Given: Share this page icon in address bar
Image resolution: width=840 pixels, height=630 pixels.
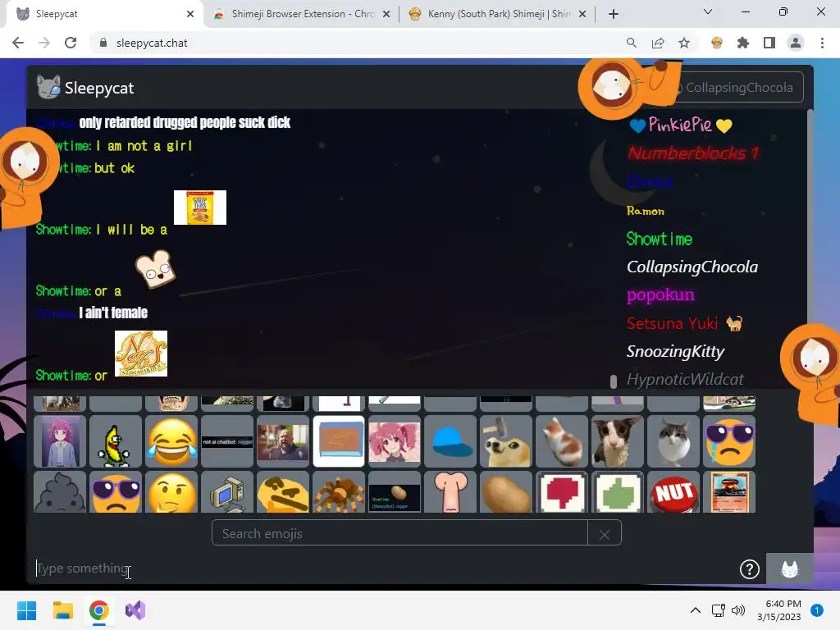Looking at the screenshot, I should pos(658,43).
